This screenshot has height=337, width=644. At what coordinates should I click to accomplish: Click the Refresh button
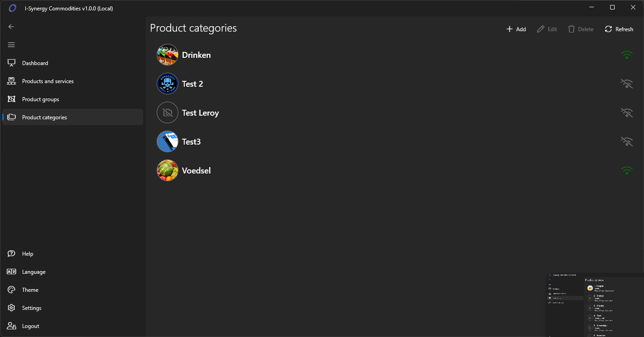619,29
